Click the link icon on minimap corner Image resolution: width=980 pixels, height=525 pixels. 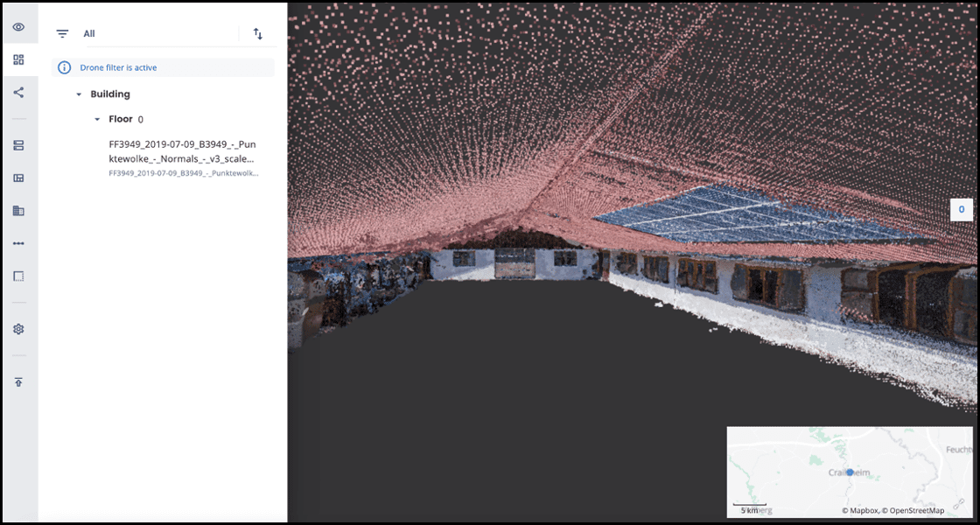tap(959, 504)
